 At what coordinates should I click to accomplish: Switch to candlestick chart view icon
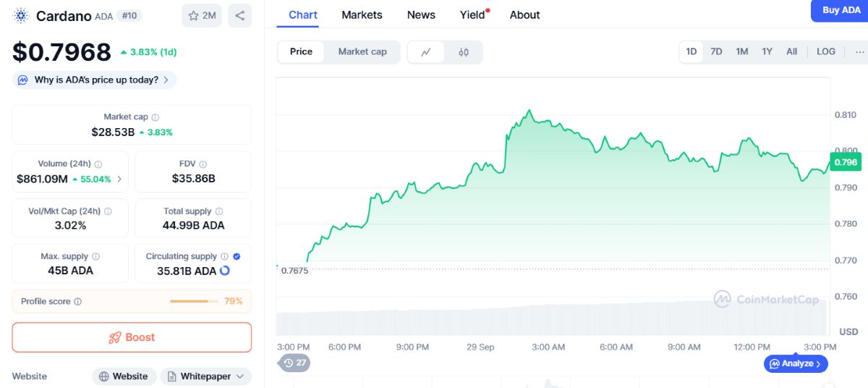coord(464,52)
